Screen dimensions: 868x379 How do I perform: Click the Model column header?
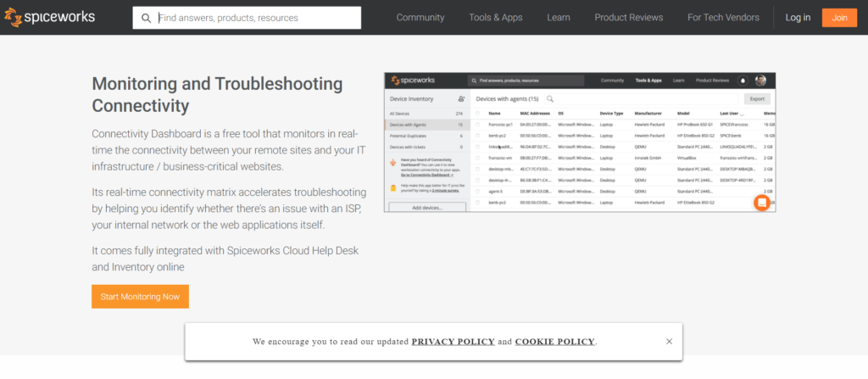tap(683, 114)
